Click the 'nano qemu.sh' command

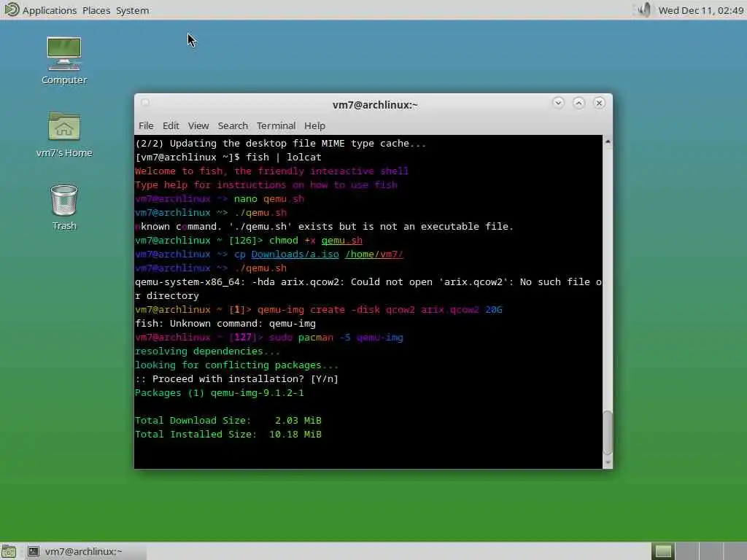pos(268,199)
